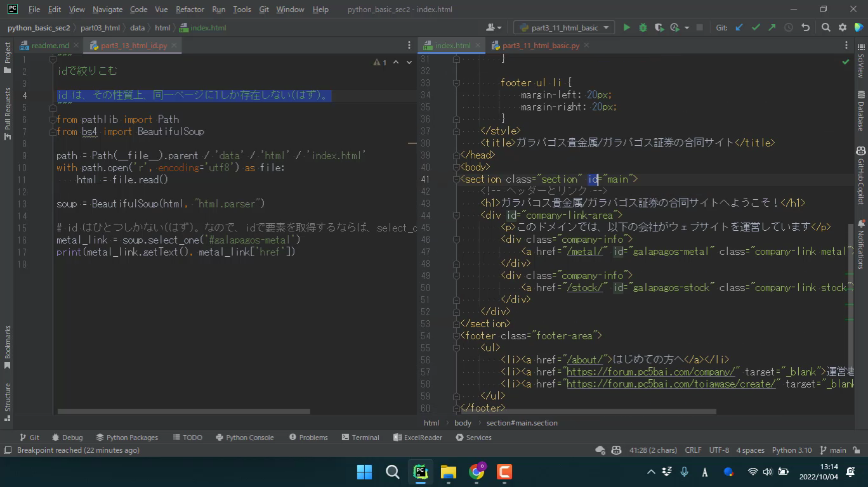
Task: Start debugging with the green bug icon
Action: [x=643, y=27]
